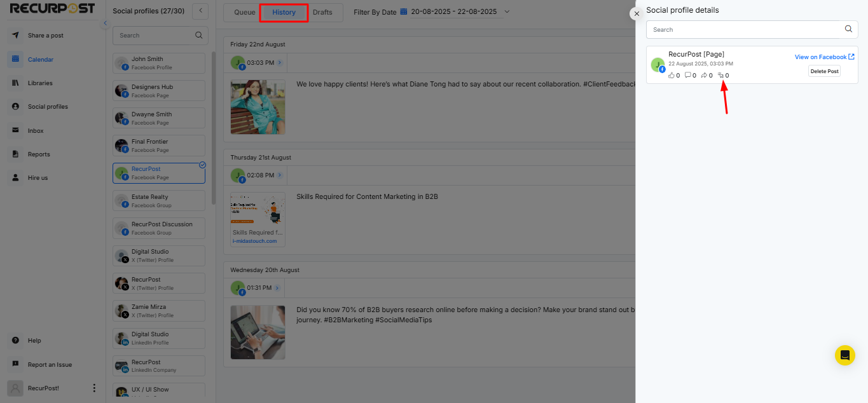The width and height of the screenshot is (868, 403).
Task: Click the Delete Post button
Action: (824, 71)
